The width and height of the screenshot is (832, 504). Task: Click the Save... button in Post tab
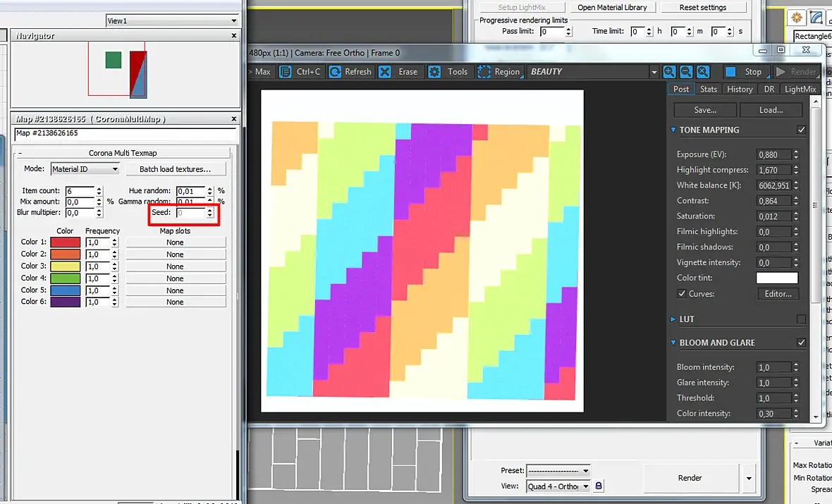pos(705,110)
